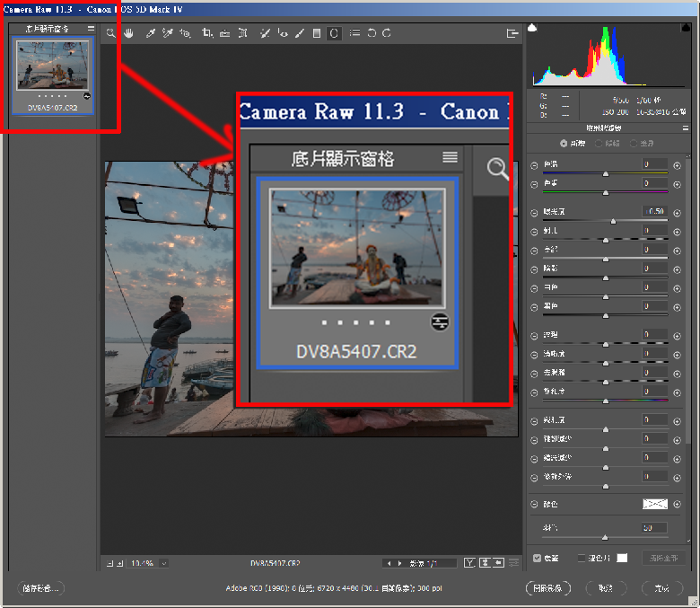
Task: Click the 開啟影像 open image button
Action: point(548,588)
